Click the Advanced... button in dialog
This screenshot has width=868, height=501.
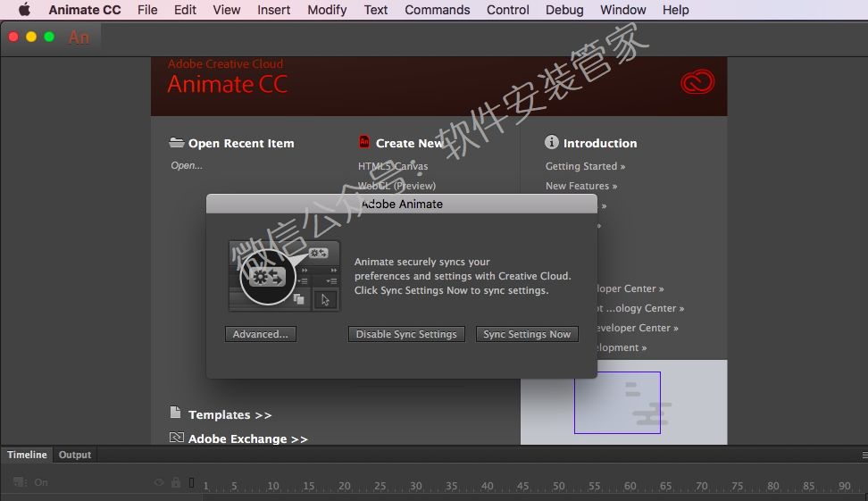pyautogui.click(x=260, y=334)
